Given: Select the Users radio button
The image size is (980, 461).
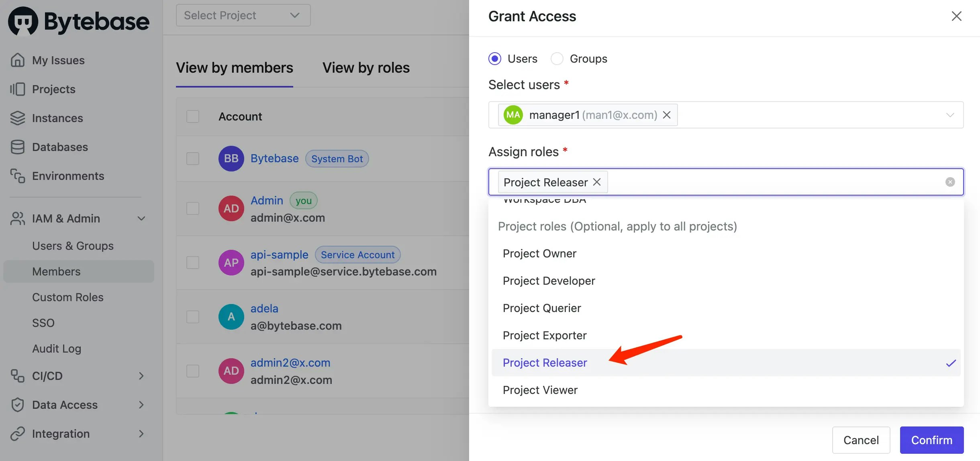Looking at the screenshot, I should 495,59.
